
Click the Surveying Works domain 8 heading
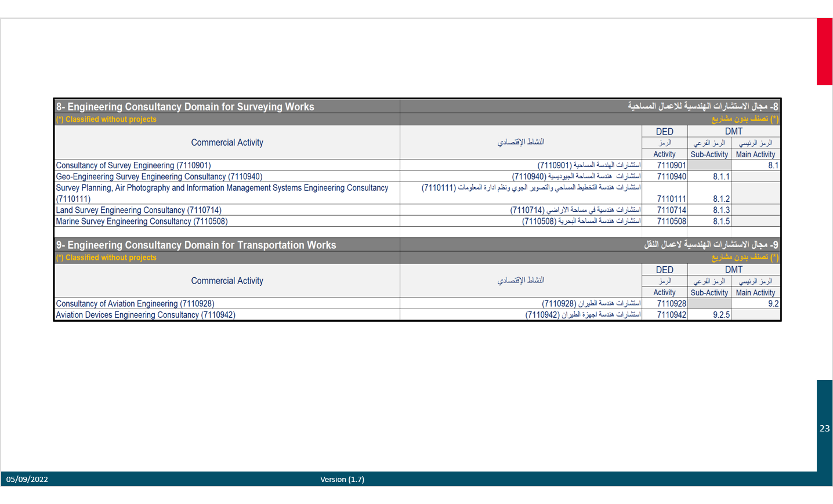[x=185, y=107]
